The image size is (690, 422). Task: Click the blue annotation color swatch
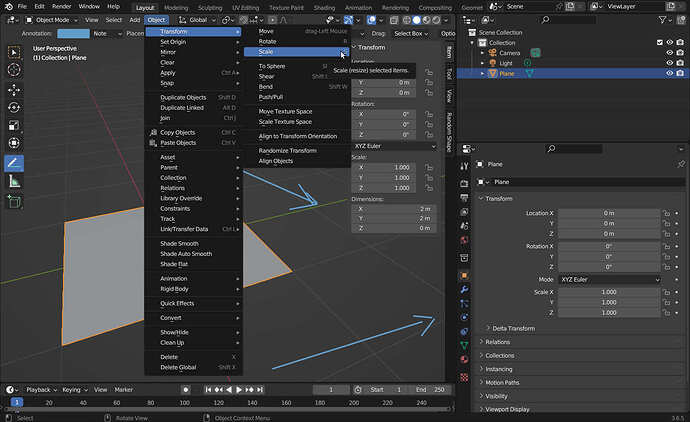click(x=73, y=33)
